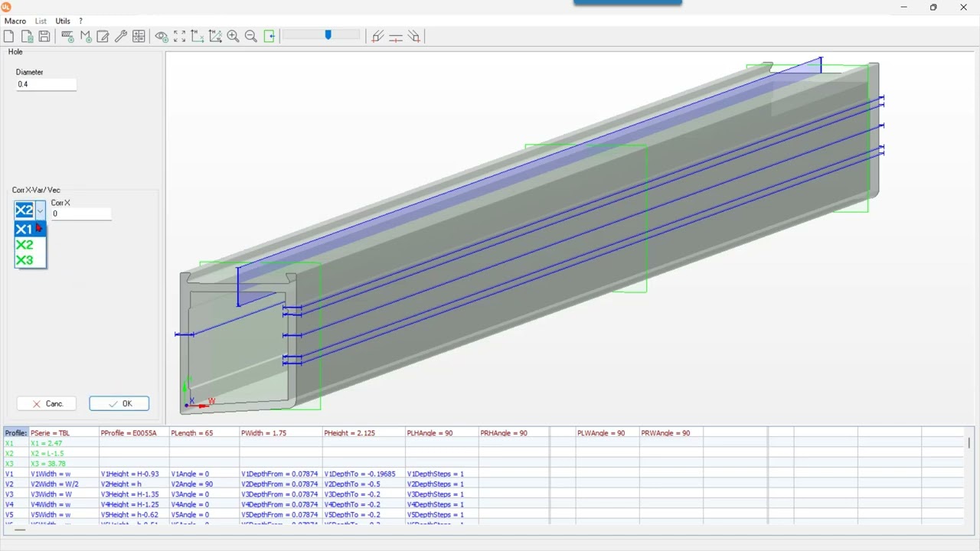Screen dimensions: 980x551
Task: Toggle the X2 combo box arrow
Action: pyautogui.click(x=40, y=210)
